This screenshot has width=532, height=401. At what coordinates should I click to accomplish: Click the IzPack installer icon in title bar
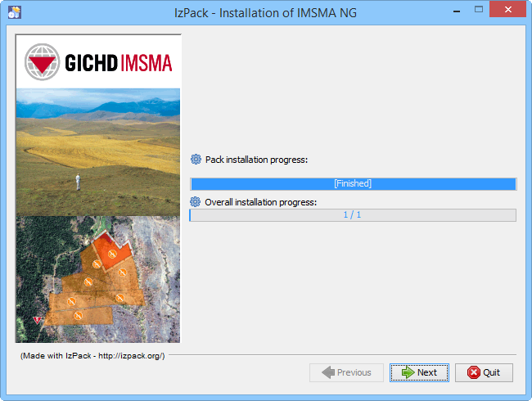pyautogui.click(x=14, y=12)
